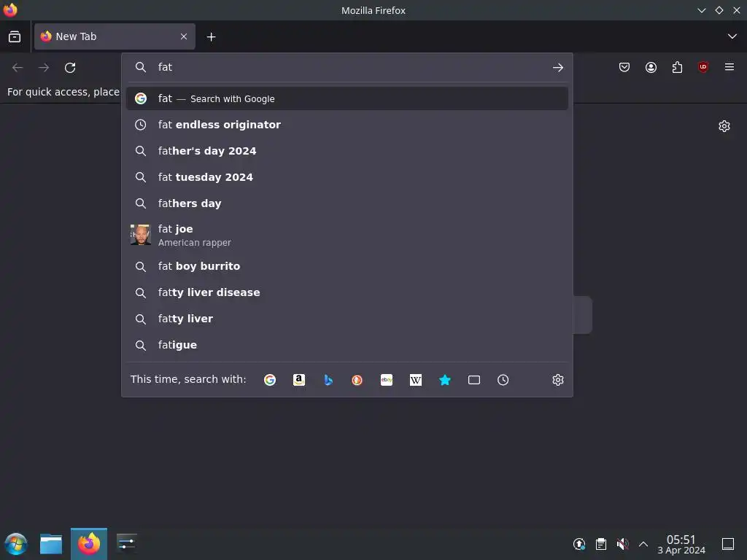This screenshot has height=560, width=747.
Task: Search with Bing one-off icon
Action: 328,379
